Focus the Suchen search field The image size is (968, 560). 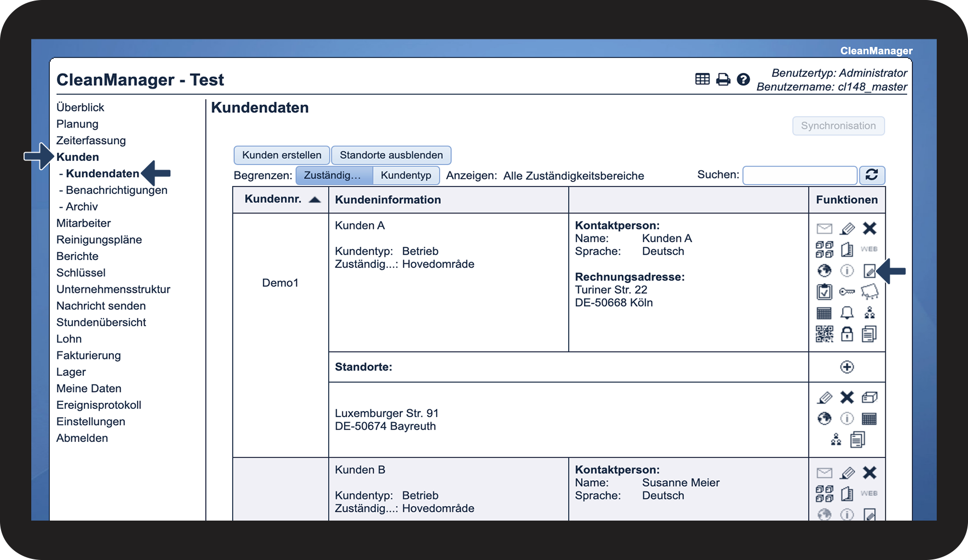[800, 175]
